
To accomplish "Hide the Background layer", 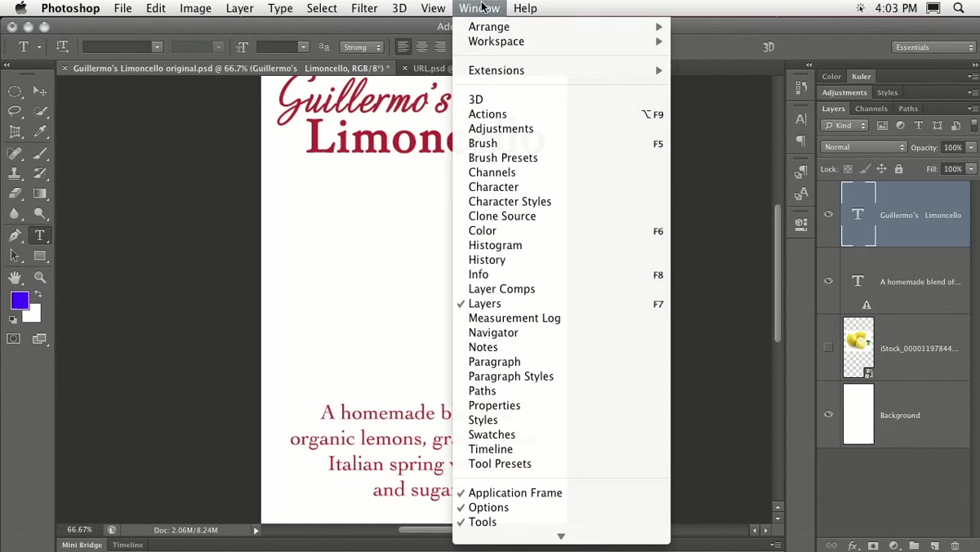I will pyautogui.click(x=828, y=415).
